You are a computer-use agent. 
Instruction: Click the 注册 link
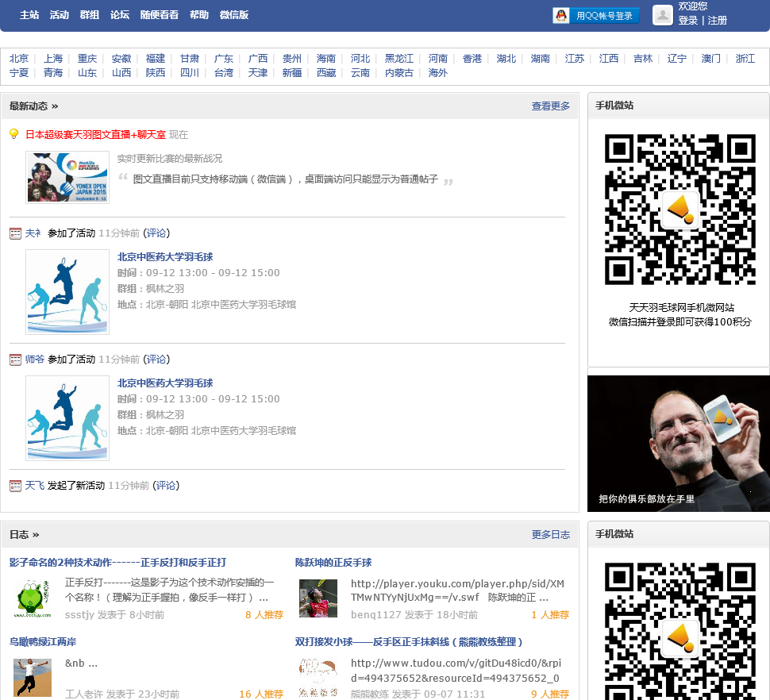pos(717,21)
